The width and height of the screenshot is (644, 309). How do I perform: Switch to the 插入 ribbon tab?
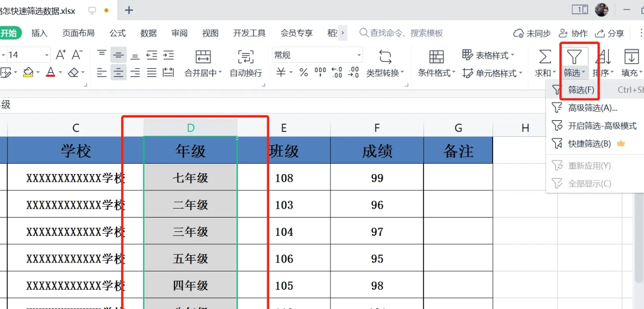(40, 33)
